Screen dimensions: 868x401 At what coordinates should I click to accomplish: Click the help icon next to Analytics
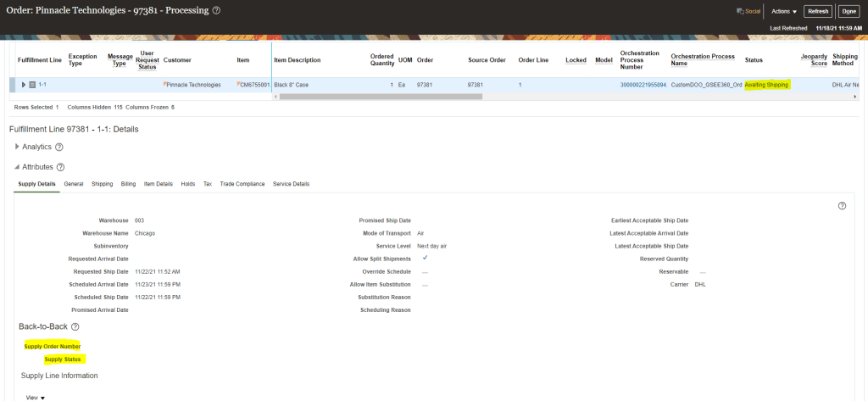tap(59, 147)
